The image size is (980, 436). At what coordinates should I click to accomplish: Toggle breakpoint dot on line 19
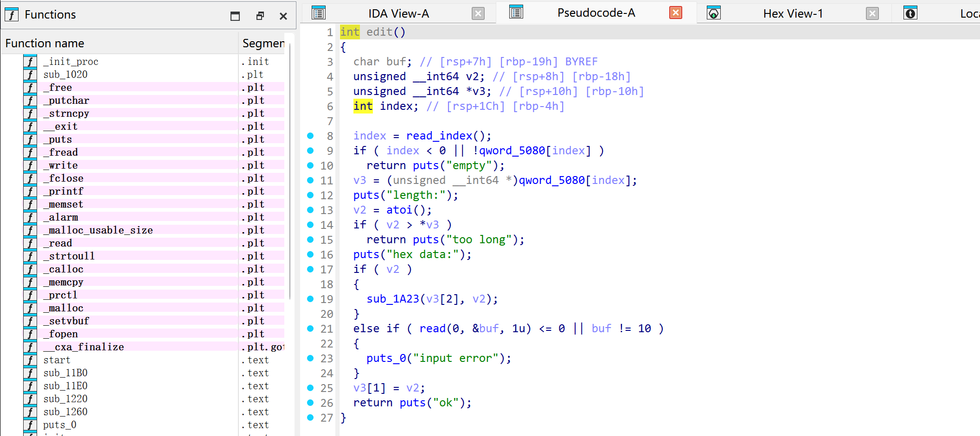(x=310, y=299)
